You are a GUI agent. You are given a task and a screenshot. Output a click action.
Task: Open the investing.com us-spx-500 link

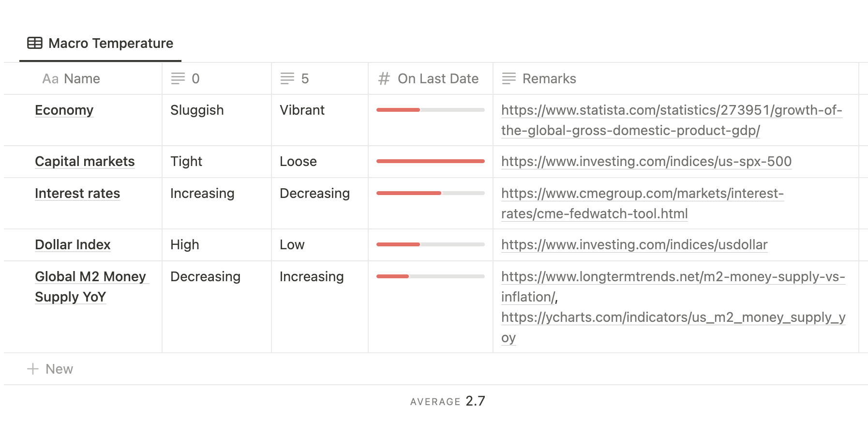point(646,162)
